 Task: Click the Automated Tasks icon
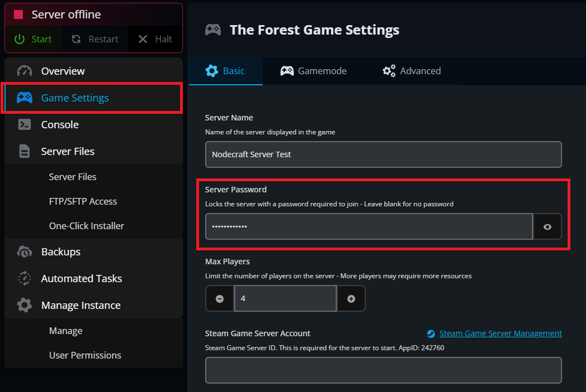[x=23, y=278]
